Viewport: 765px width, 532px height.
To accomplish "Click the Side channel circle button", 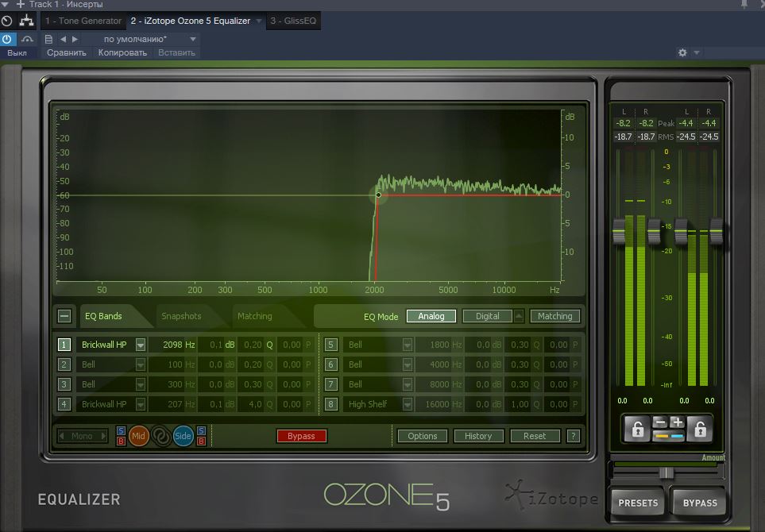I will [x=183, y=435].
